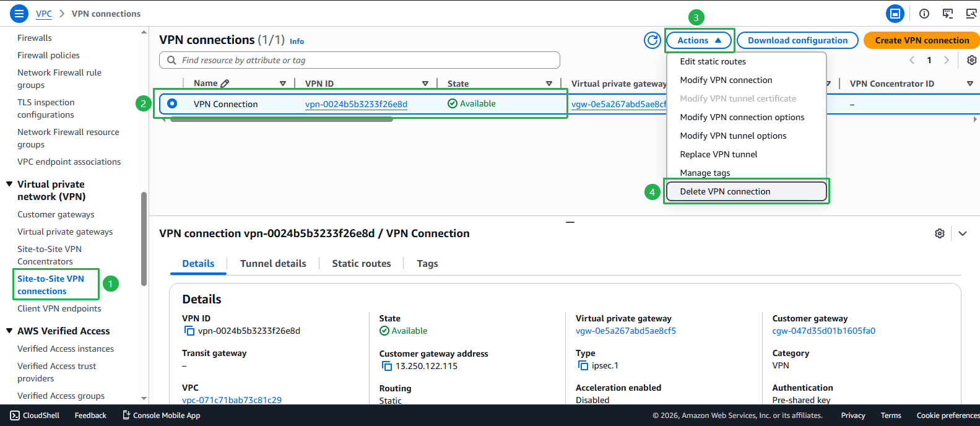
Task: Open details panel settings gear
Action: [x=940, y=233]
